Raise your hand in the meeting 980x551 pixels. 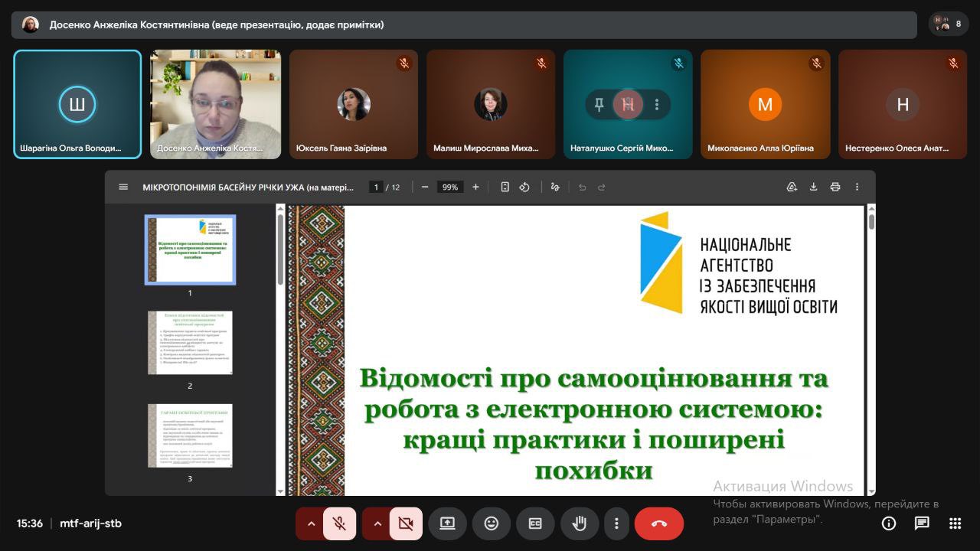tap(580, 523)
